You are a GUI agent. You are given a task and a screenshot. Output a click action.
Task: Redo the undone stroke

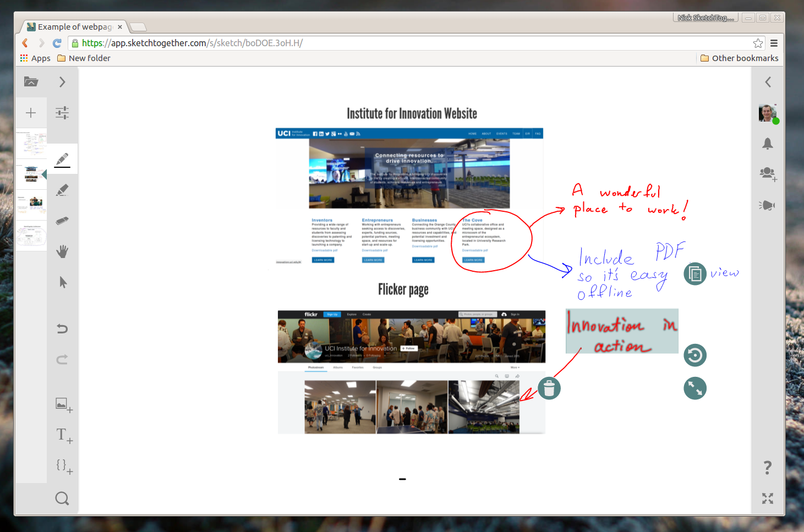click(x=62, y=359)
